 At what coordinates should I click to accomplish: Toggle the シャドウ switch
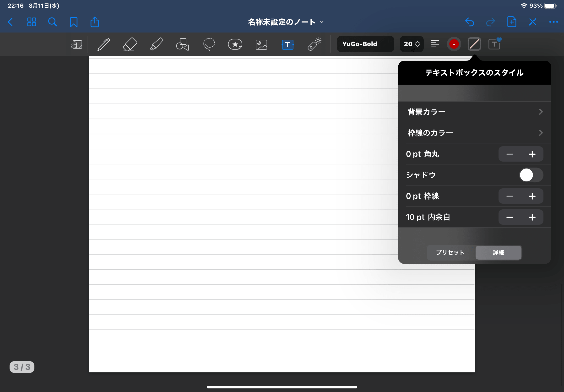point(531,175)
